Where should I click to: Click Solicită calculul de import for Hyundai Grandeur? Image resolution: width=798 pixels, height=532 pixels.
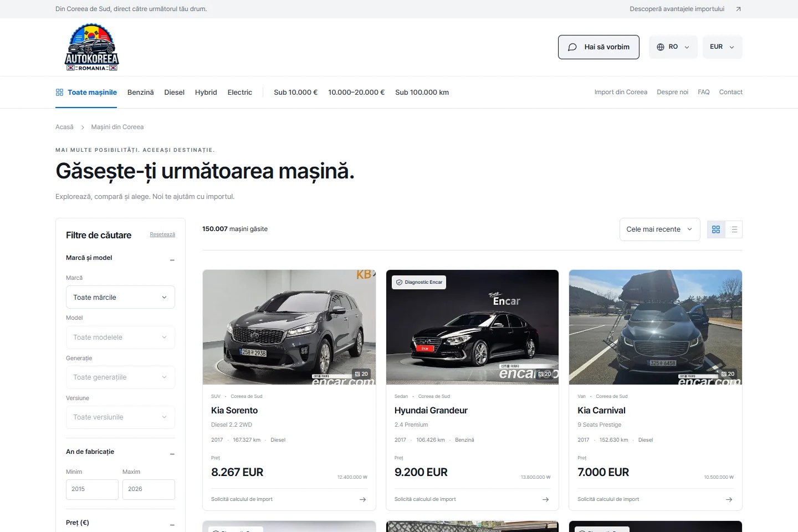click(425, 499)
